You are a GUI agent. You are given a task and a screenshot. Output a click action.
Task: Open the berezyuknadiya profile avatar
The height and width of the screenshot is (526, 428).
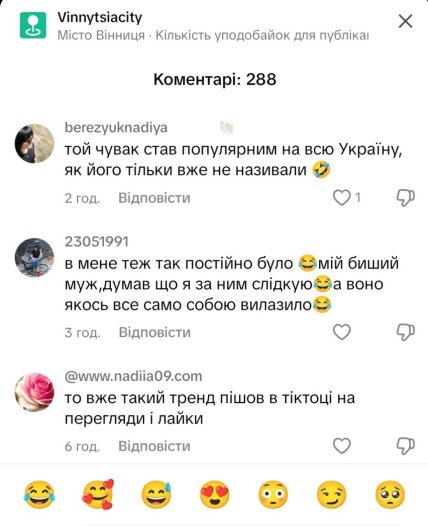[x=35, y=144]
